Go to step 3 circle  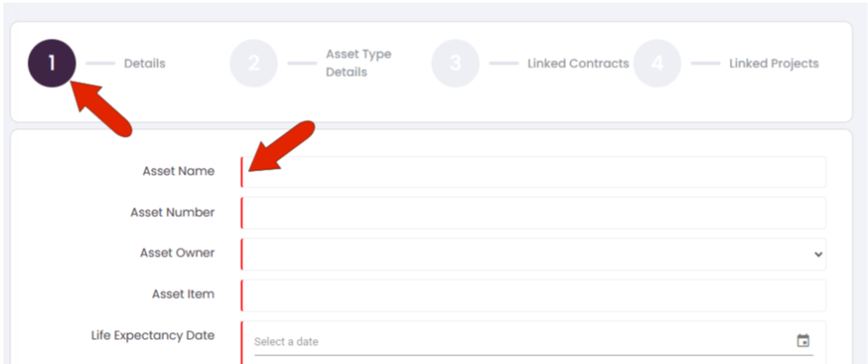pos(455,63)
